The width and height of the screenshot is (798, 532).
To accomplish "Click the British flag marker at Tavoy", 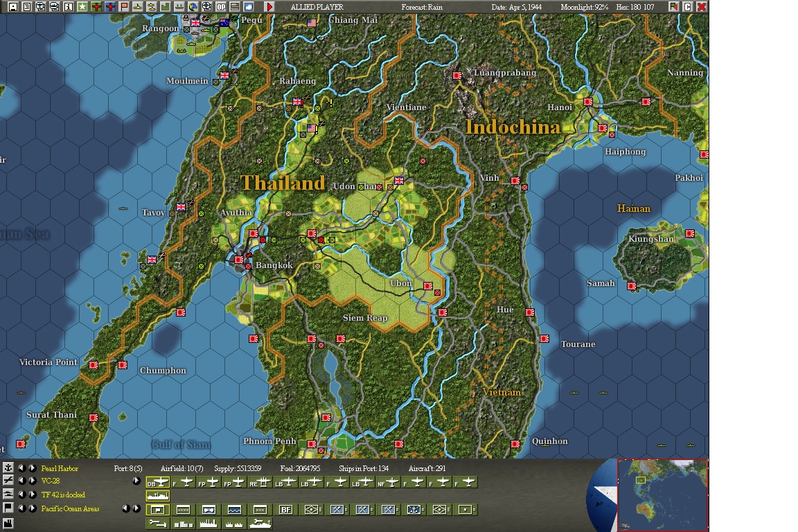I will [181, 206].
